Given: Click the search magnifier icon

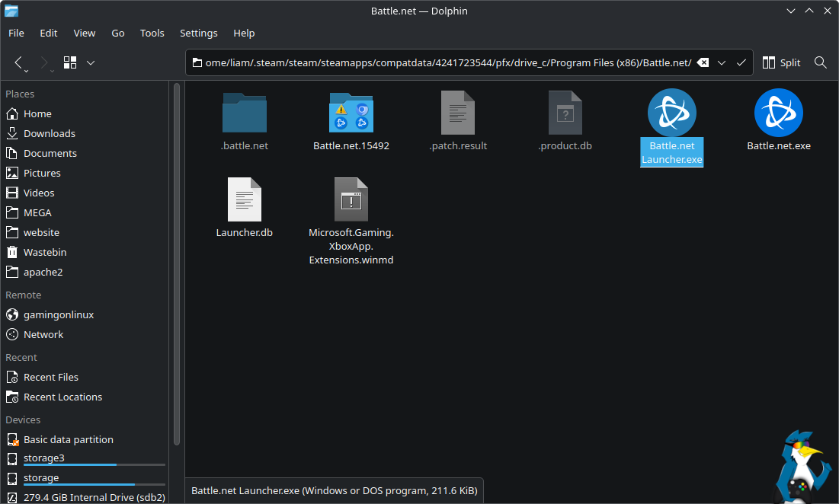Looking at the screenshot, I should click(821, 62).
